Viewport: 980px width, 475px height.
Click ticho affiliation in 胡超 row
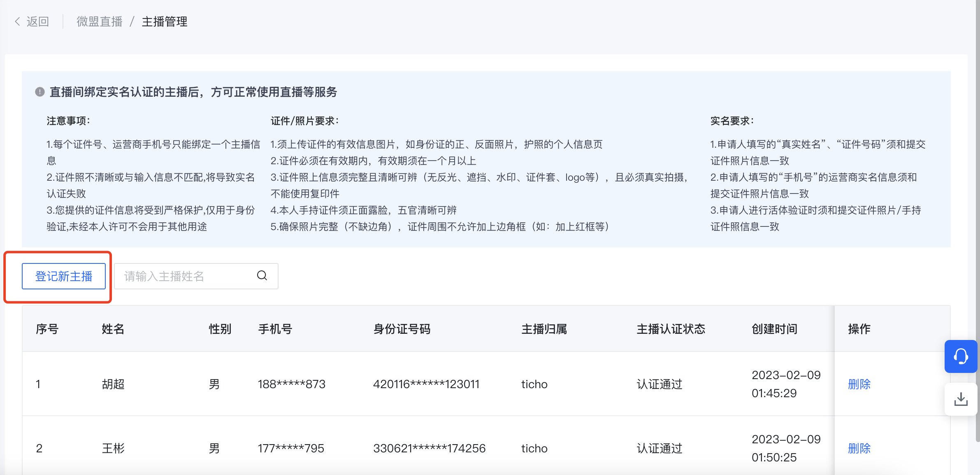coord(534,384)
